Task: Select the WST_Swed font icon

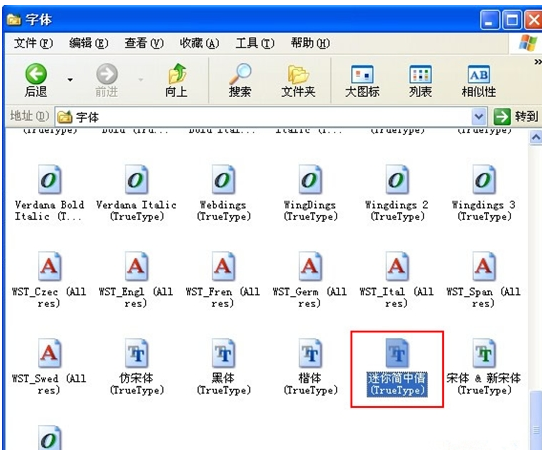Action: [x=49, y=353]
